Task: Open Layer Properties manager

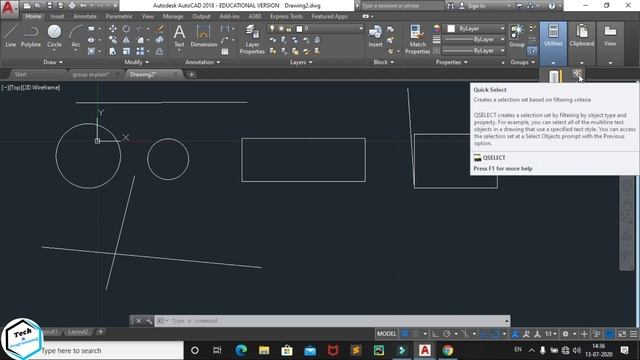Action: pyautogui.click(x=252, y=39)
